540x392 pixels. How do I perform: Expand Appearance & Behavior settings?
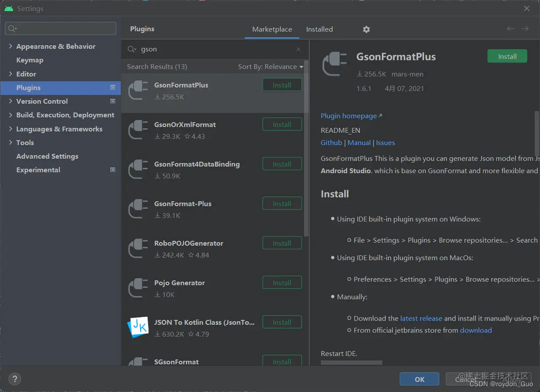11,46
